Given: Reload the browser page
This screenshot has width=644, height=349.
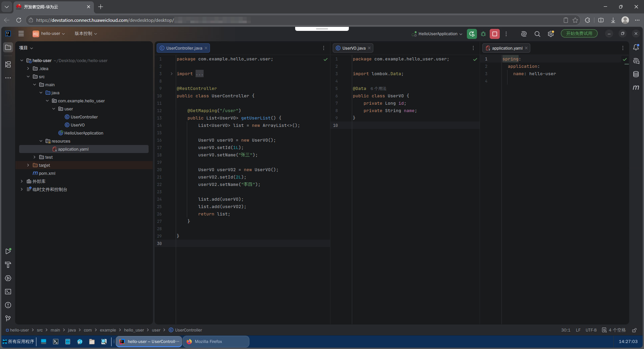Looking at the screenshot, I should pyautogui.click(x=19, y=20).
